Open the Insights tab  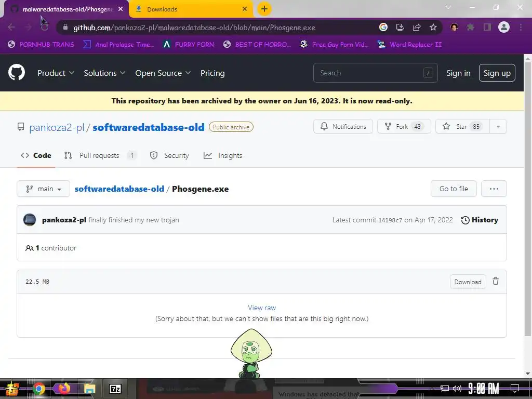pos(223,155)
